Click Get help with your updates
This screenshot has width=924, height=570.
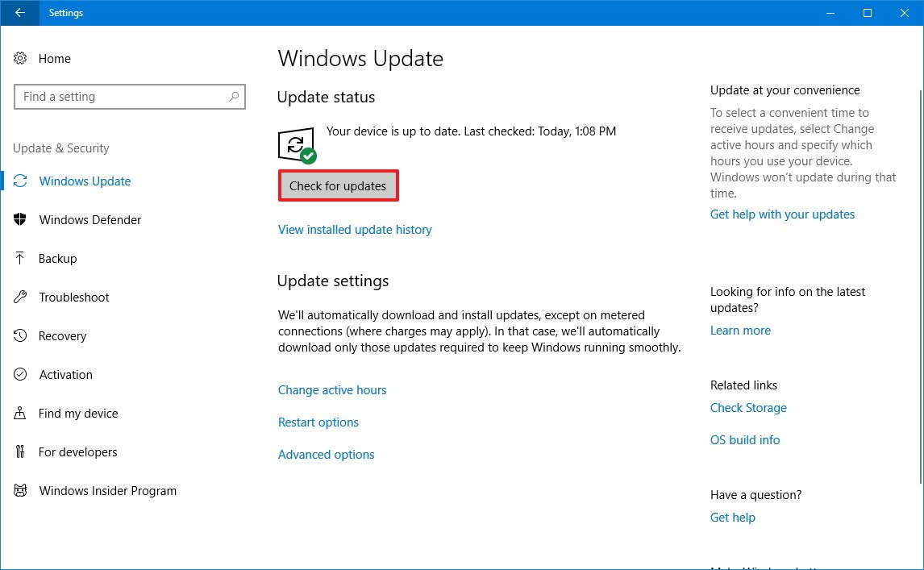tap(782, 214)
